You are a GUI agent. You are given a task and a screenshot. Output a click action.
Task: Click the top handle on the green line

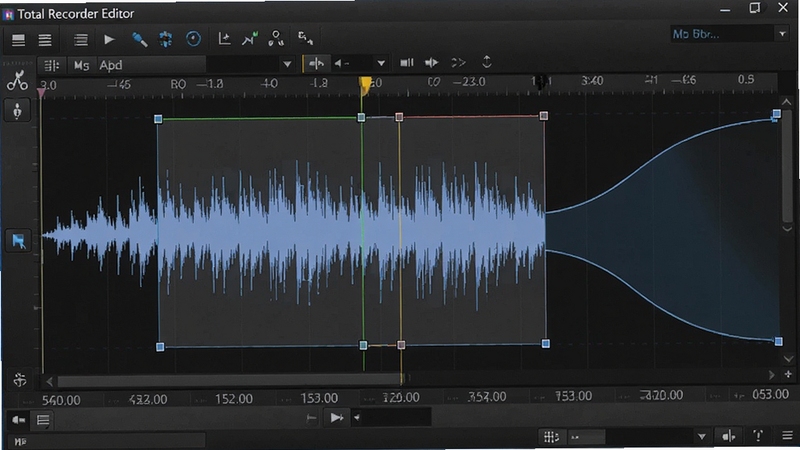click(361, 118)
